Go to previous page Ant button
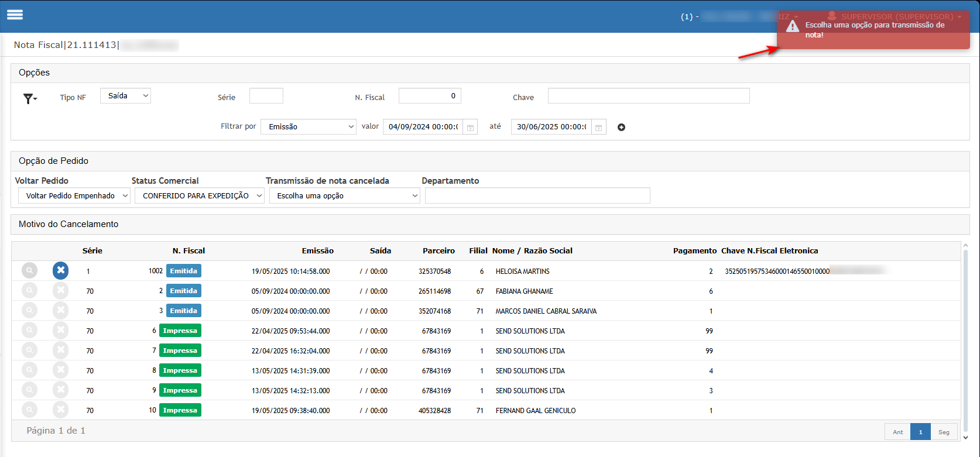The height and width of the screenshot is (457, 980). tap(897, 432)
